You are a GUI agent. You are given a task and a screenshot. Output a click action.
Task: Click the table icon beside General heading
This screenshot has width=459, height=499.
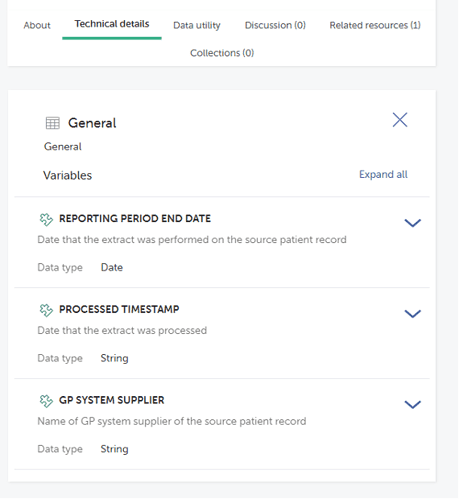tap(53, 123)
